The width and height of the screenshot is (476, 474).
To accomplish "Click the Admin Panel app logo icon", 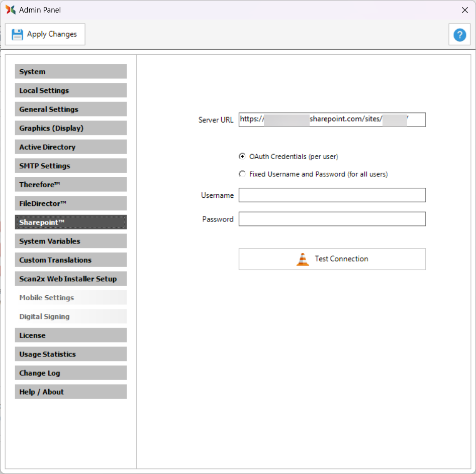I will (11, 10).
